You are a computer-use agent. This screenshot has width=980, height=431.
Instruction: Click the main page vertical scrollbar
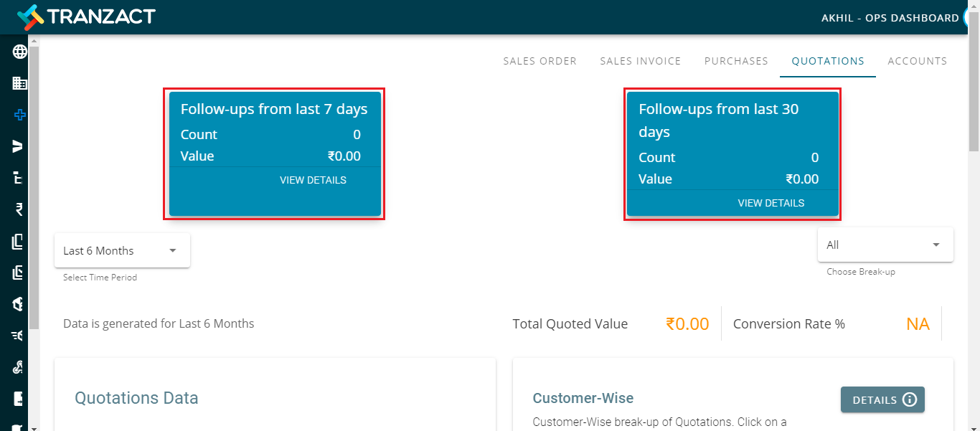tap(974, 93)
